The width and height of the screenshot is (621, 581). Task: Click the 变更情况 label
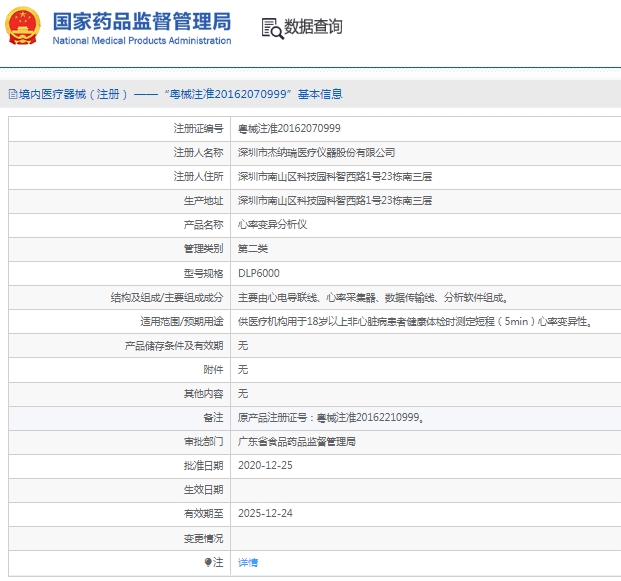tap(204, 538)
